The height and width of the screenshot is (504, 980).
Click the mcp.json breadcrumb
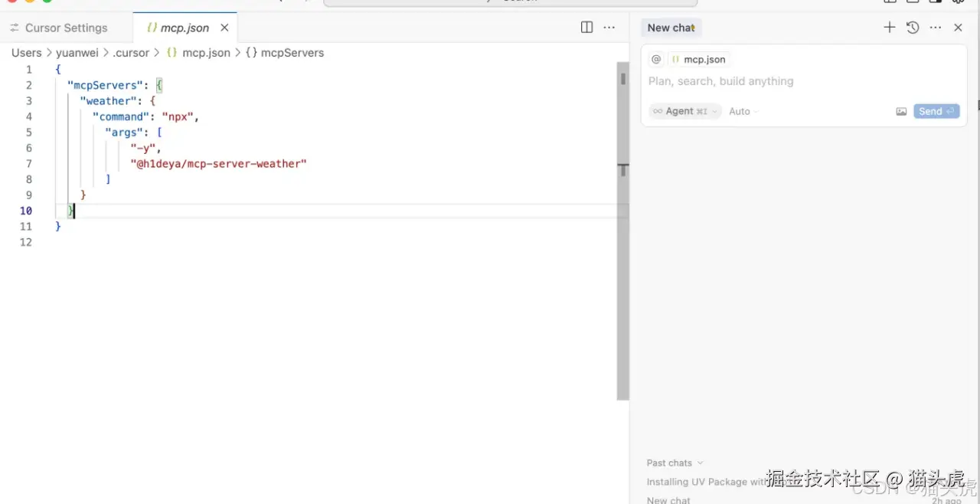(198, 53)
